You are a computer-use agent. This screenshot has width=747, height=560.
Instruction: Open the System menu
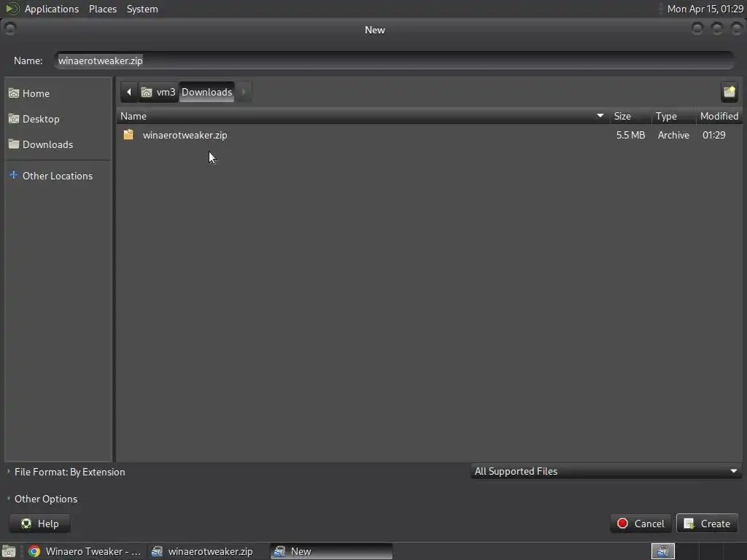pos(142,9)
